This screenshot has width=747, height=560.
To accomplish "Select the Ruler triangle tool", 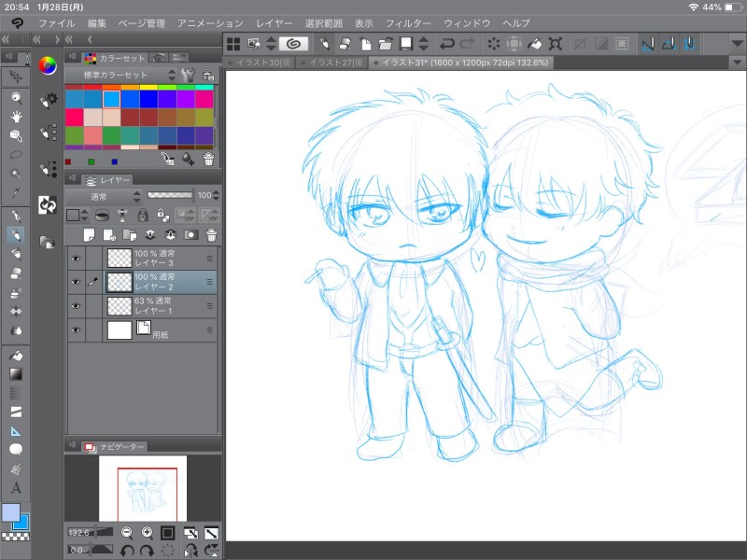I will (16, 431).
